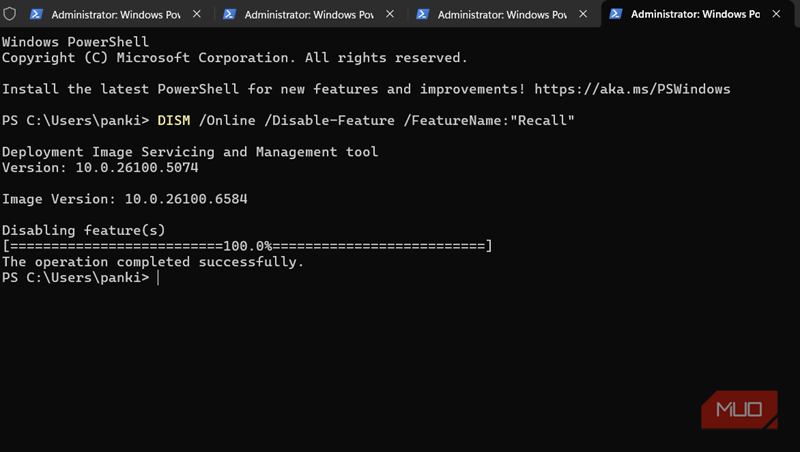Click the 100.0% progress bar line
The width and height of the screenshot is (800, 452).
pos(247,246)
